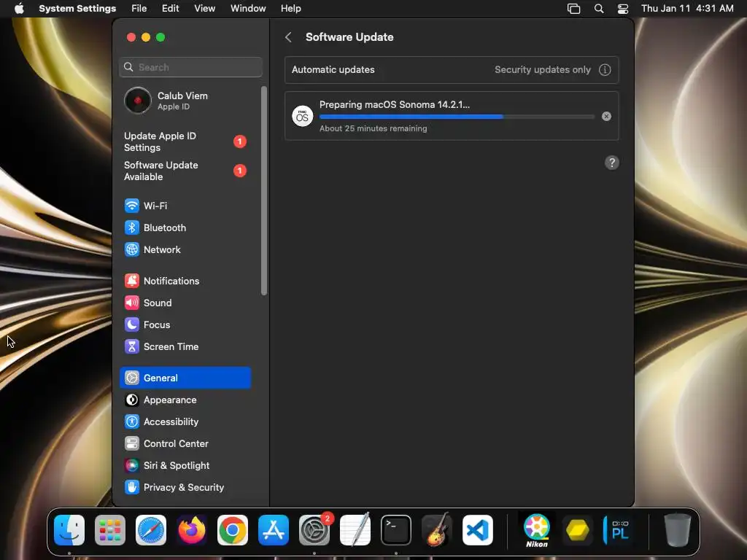Open the Trash in the Dock
Screen dimensions: 747x560
tap(678, 530)
